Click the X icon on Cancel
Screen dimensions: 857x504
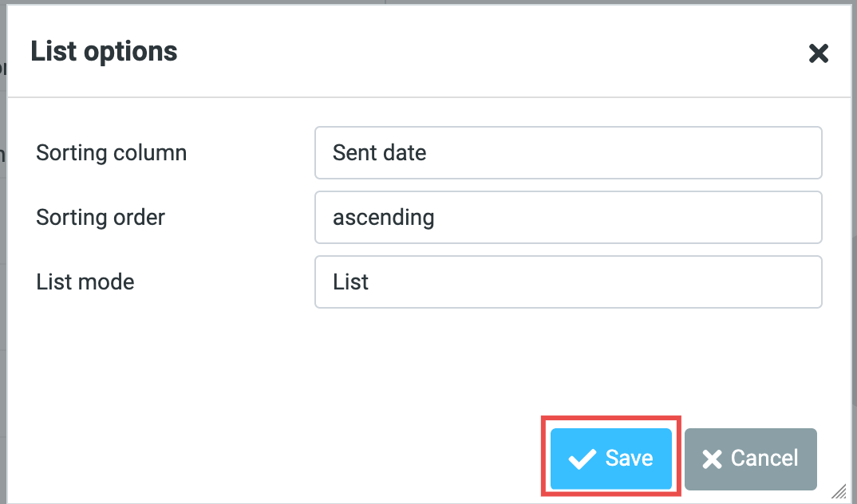712,459
